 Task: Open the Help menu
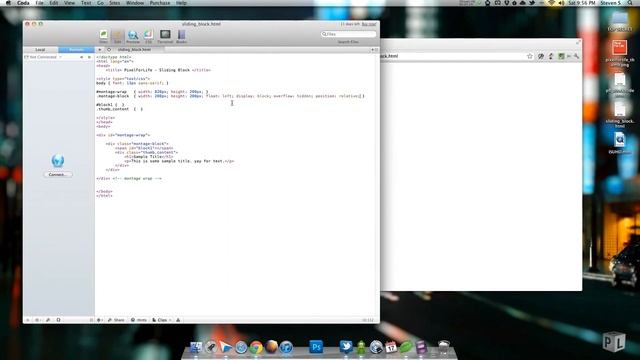[x=181, y=3]
